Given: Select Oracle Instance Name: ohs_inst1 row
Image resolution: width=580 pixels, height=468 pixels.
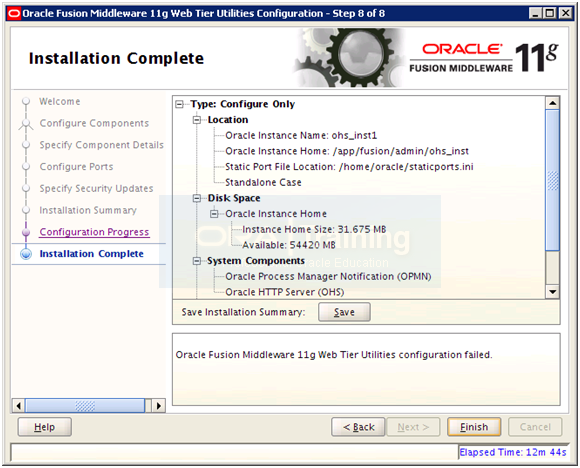Looking at the screenshot, I should pos(301,136).
